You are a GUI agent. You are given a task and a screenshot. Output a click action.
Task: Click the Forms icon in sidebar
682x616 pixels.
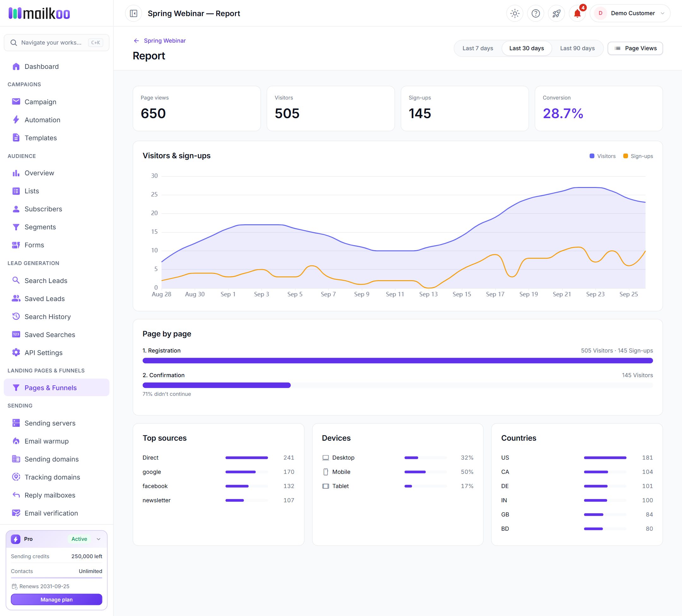point(16,245)
